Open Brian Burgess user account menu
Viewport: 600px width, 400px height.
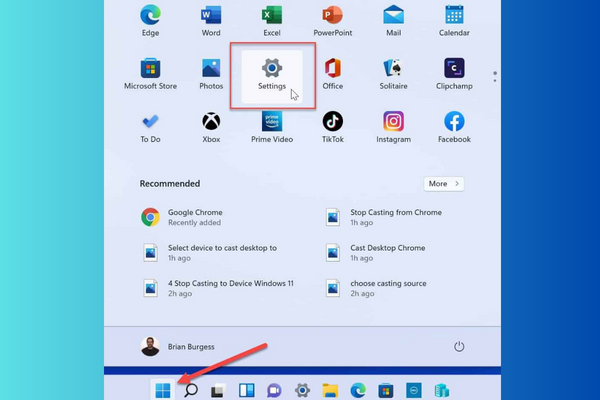(178, 346)
